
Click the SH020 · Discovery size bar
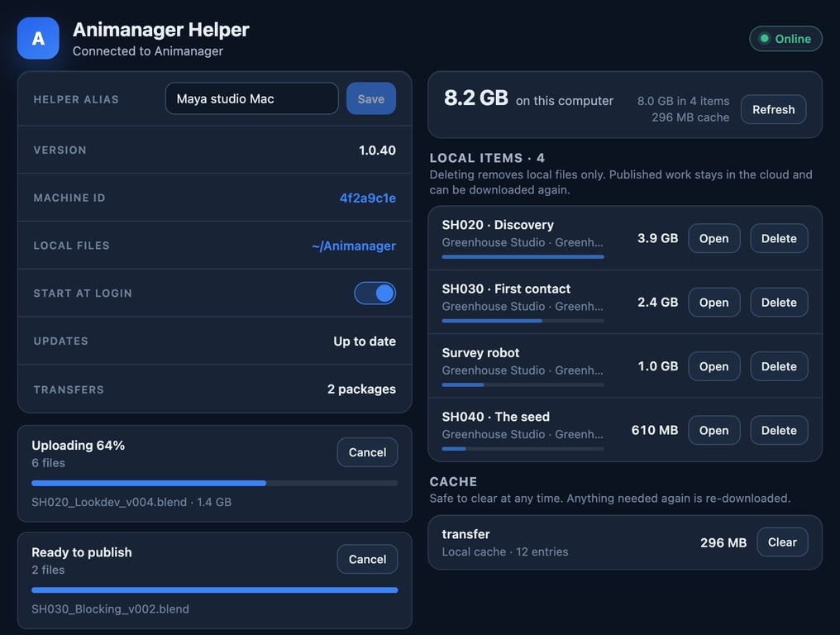pos(523,256)
